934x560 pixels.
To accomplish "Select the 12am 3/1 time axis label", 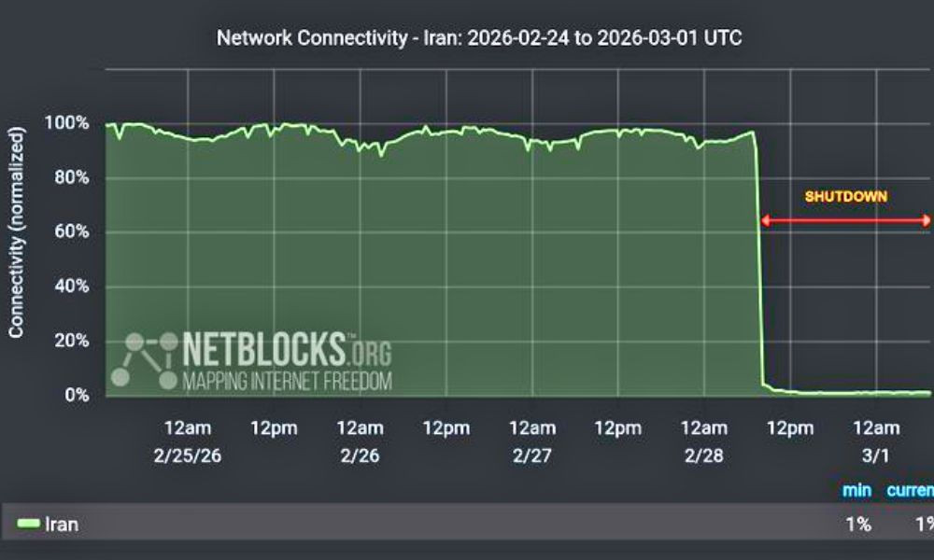I will click(875, 441).
